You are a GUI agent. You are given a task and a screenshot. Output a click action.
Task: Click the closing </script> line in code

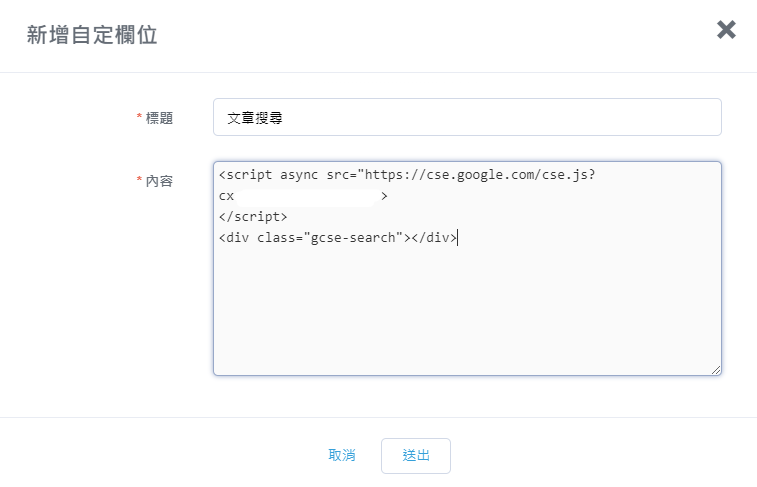coord(253,217)
